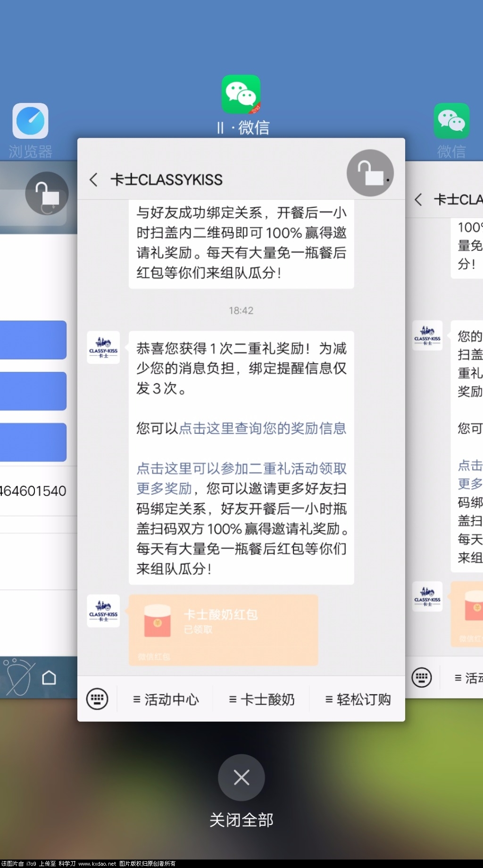Viewport: 483px width, 868px height.
Task: Toggle the lock on the center WeChat card
Action: (370, 173)
